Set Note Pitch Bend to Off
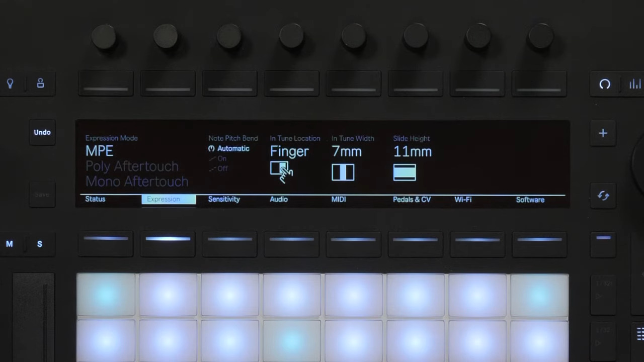644x362 pixels. click(x=223, y=168)
